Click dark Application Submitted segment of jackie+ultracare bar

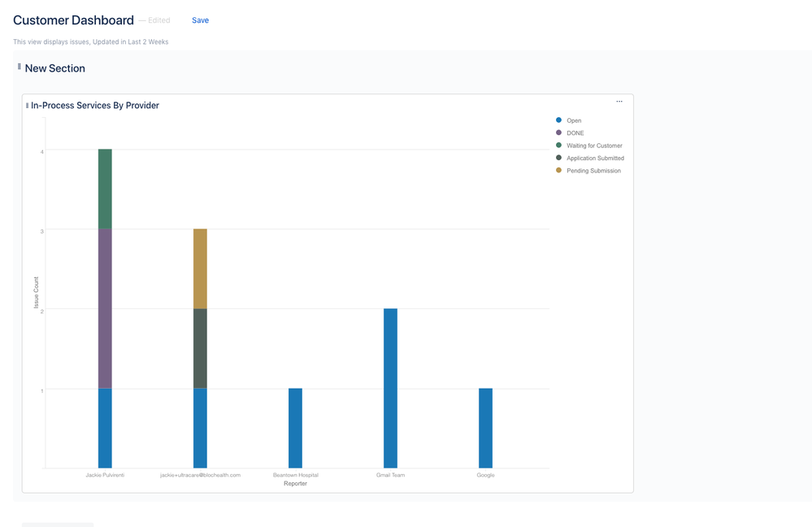point(201,349)
